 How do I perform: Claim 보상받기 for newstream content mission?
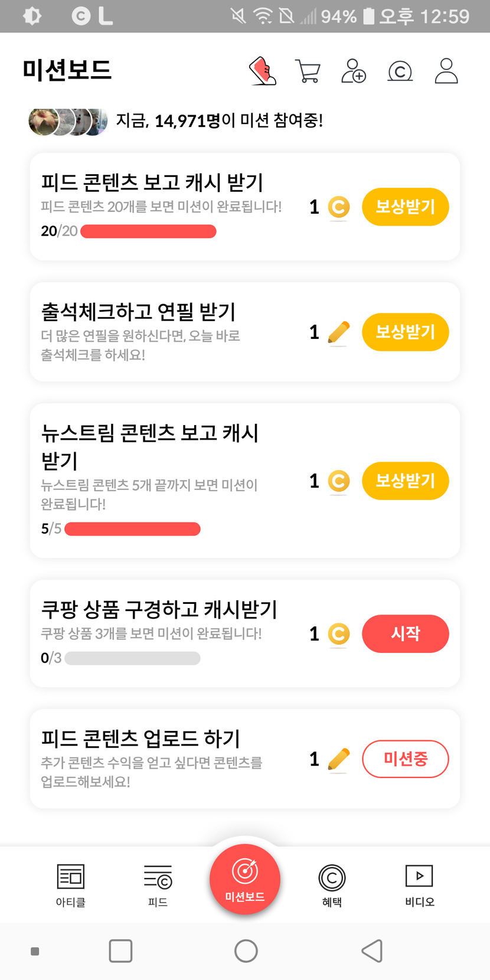[405, 481]
